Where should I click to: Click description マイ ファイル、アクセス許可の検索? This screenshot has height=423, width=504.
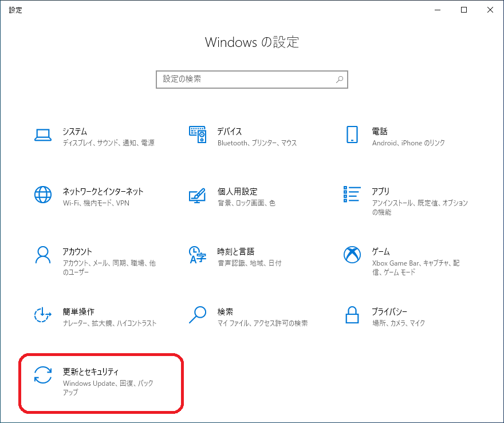tap(263, 323)
